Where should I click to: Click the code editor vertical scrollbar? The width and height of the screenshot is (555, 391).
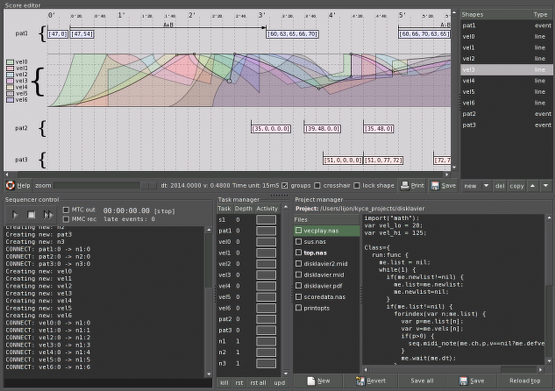549,289
